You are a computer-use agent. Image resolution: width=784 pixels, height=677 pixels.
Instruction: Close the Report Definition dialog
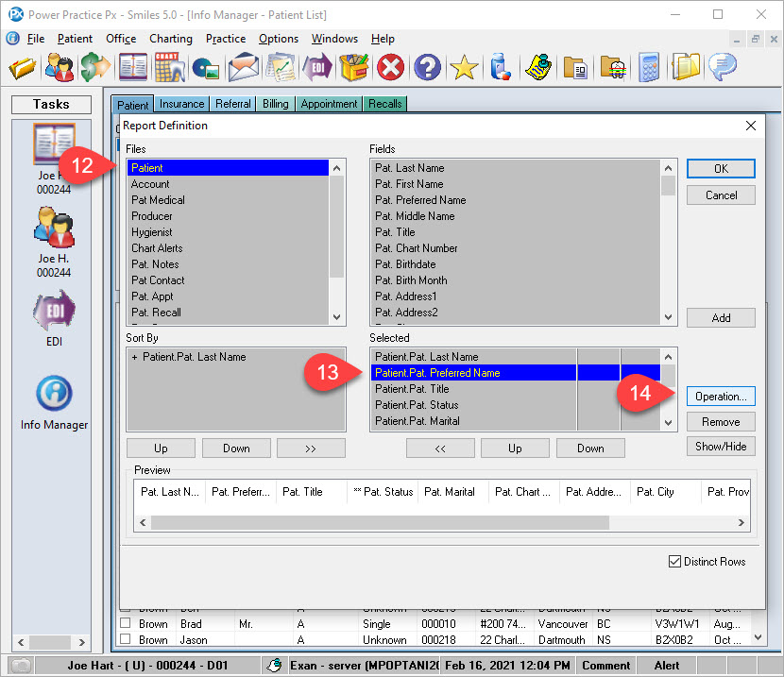[x=751, y=126]
